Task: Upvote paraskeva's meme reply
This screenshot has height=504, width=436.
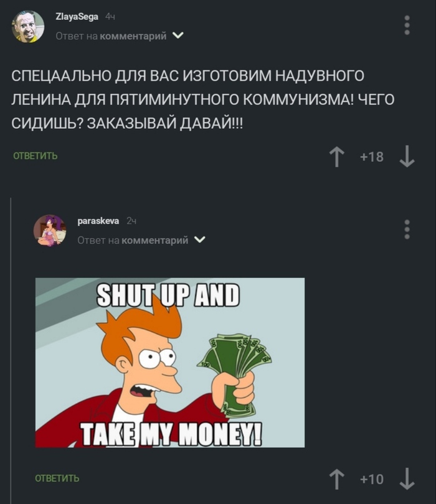Action: coord(336,479)
